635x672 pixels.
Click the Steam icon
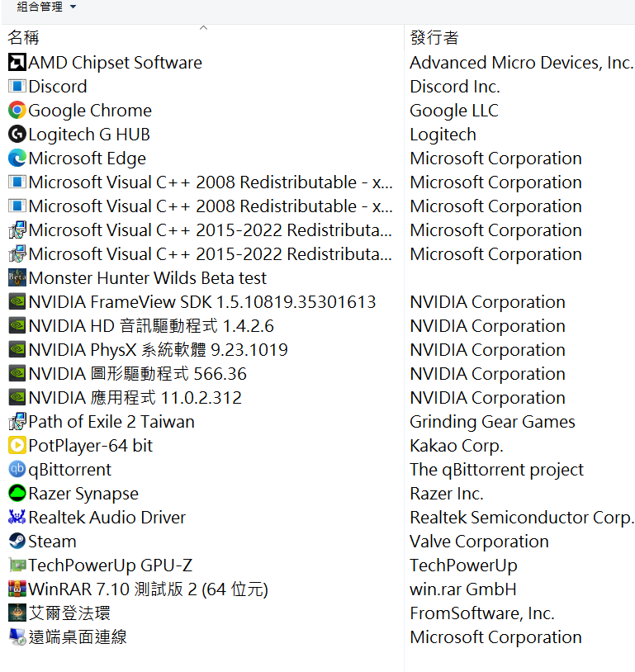click(x=17, y=542)
